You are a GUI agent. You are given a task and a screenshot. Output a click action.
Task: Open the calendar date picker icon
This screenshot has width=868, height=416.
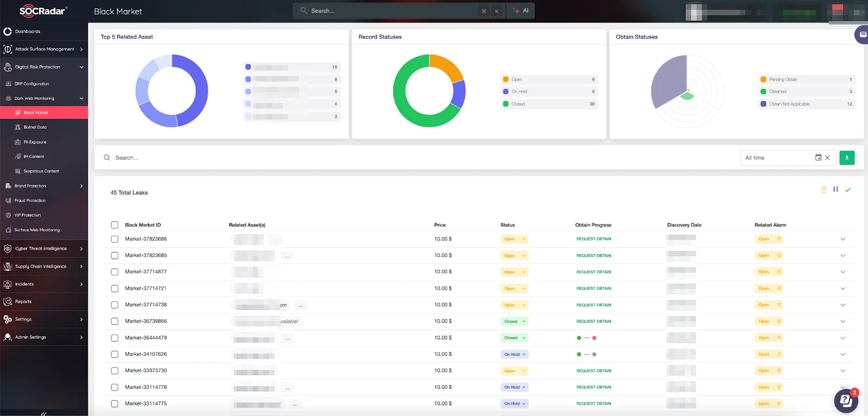[818, 157]
